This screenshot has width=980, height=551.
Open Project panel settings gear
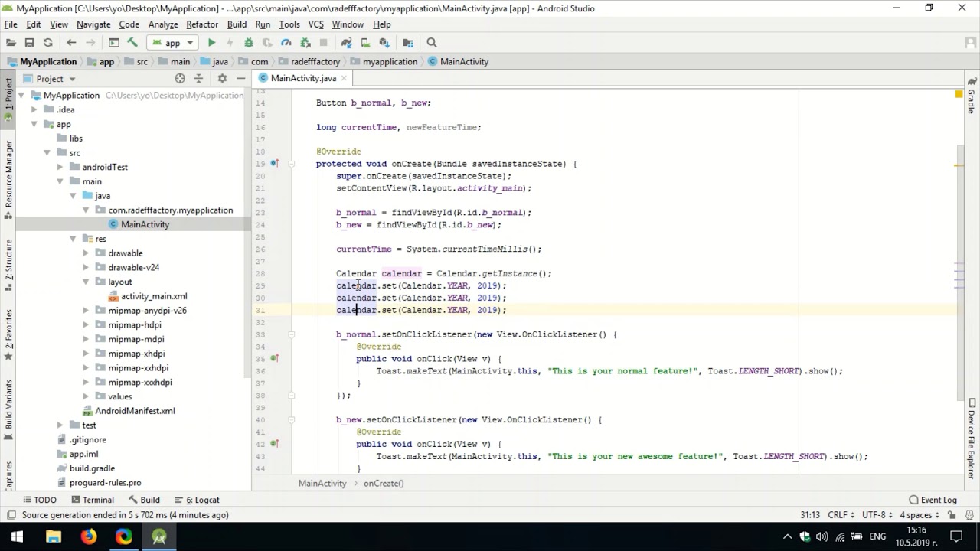click(222, 78)
